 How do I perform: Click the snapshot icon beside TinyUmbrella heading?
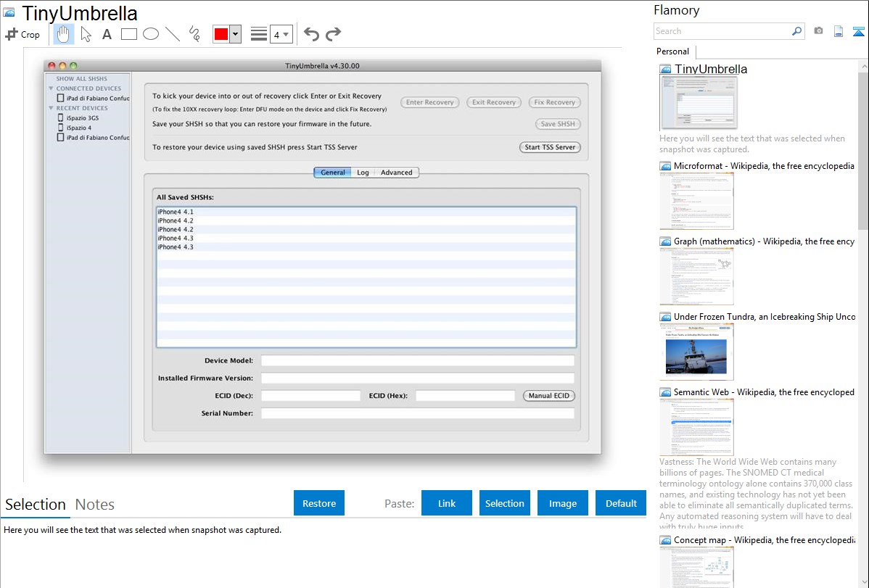[9, 12]
